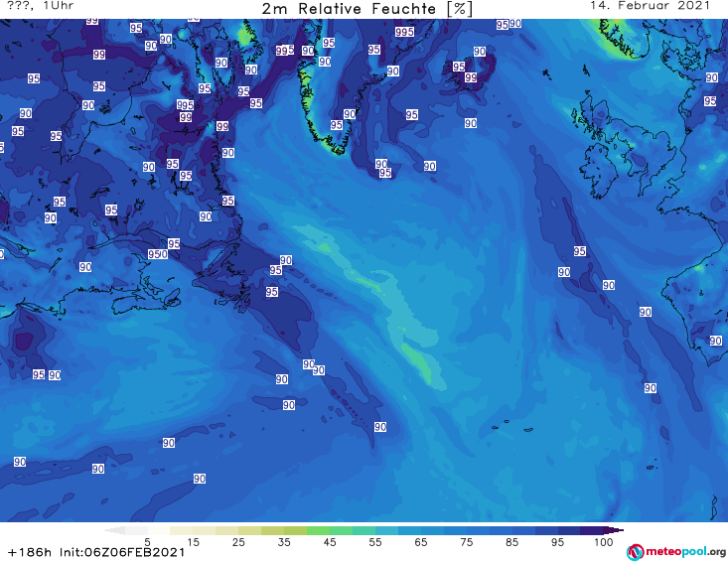This screenshot has width=728, height=562.
Task: Click legend value '35'
Action: [284, 542]
